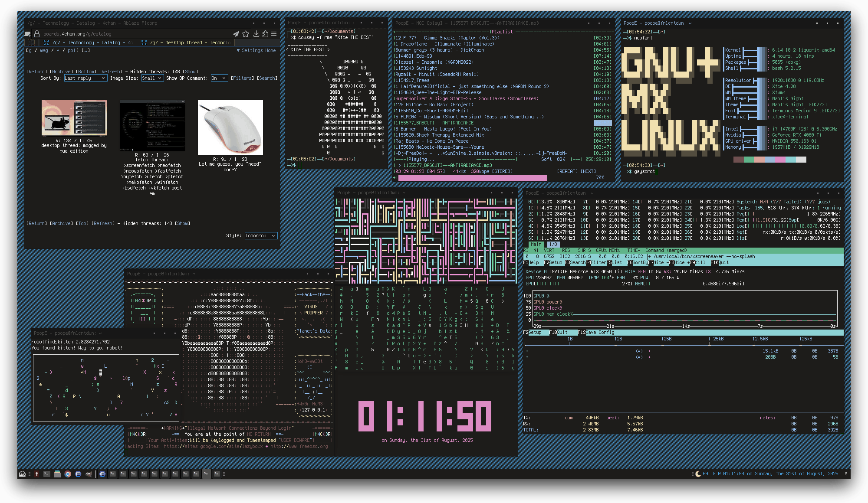Select 'Draceflame - Illuminate' in MOC playlist
Image resolution: width=868 pixels, height=503 pixels.
[x=503, y=44]
